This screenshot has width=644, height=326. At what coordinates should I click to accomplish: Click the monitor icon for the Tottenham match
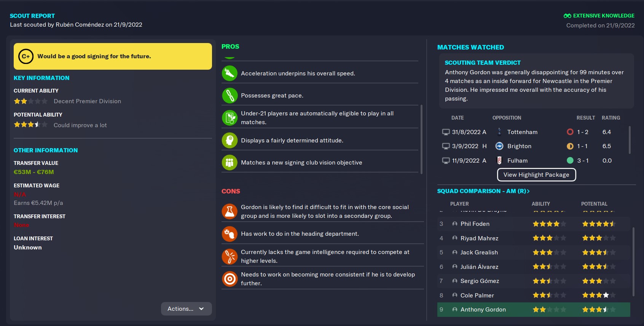[x=446, y=132]
